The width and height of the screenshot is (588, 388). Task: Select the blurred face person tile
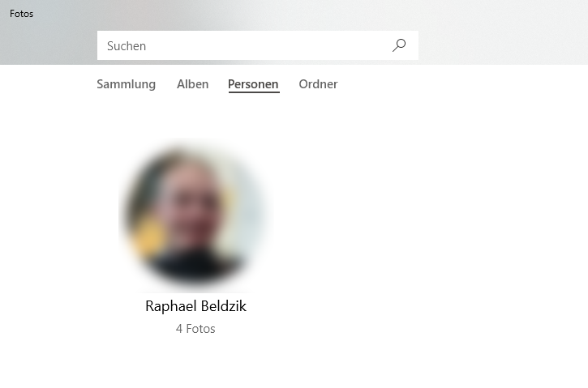195,215
